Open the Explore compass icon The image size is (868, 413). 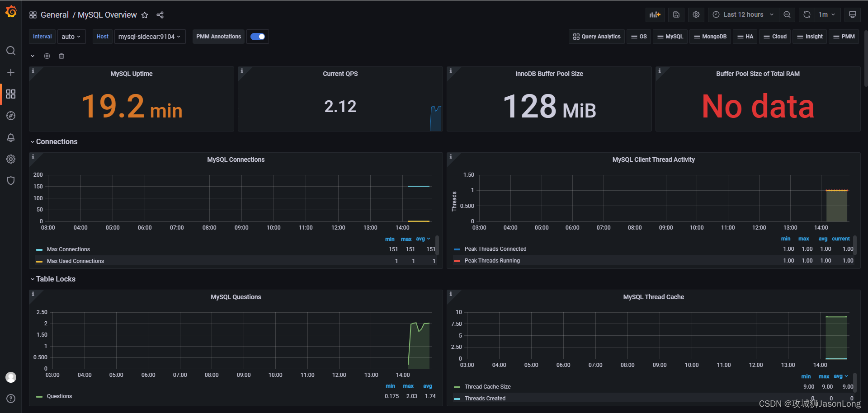tap(11, 116)
